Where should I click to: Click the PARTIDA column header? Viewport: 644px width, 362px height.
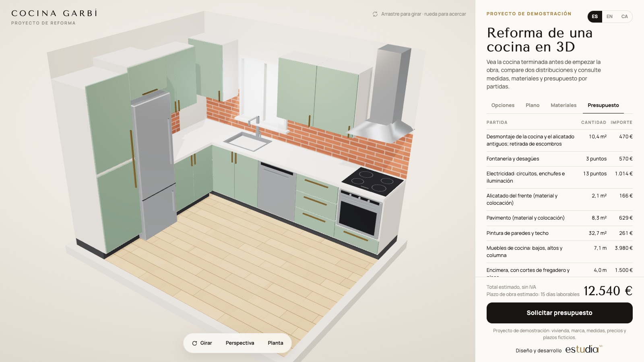497,122
